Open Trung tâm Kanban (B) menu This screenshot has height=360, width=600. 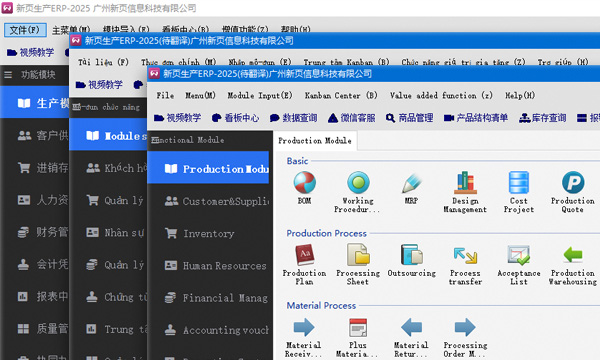(x=346, y=62)
